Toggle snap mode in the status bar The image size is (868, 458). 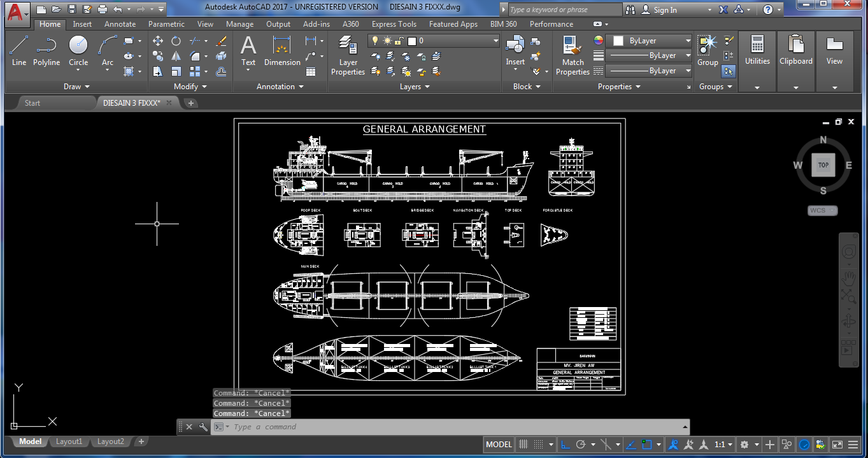(x=522, y=444)
